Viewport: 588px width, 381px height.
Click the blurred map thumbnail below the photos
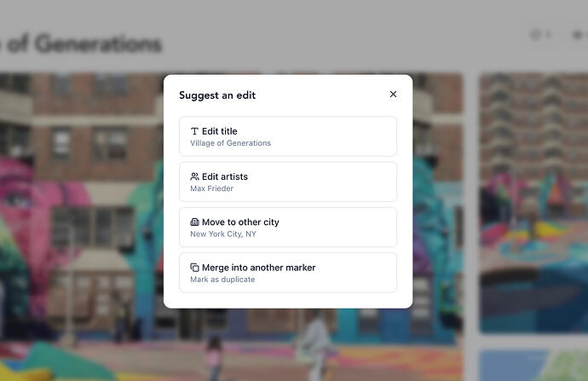coord(533,366)
